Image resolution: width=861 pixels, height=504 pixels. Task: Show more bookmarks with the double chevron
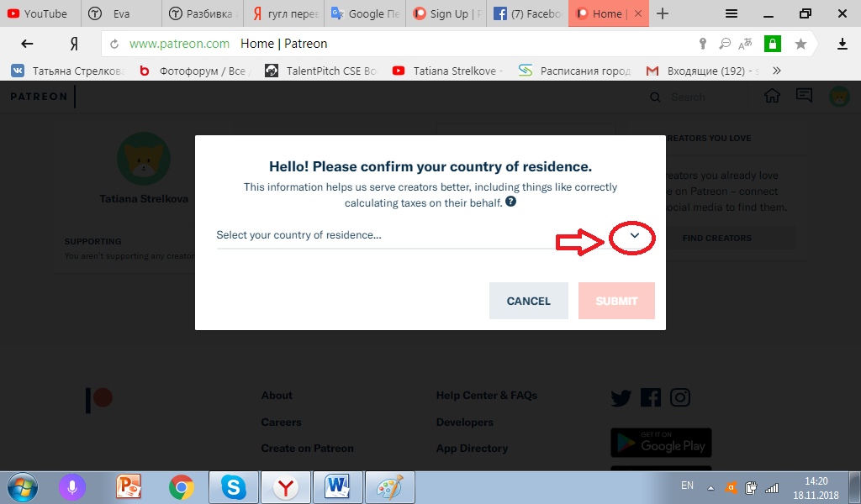(x=776, y=71)
